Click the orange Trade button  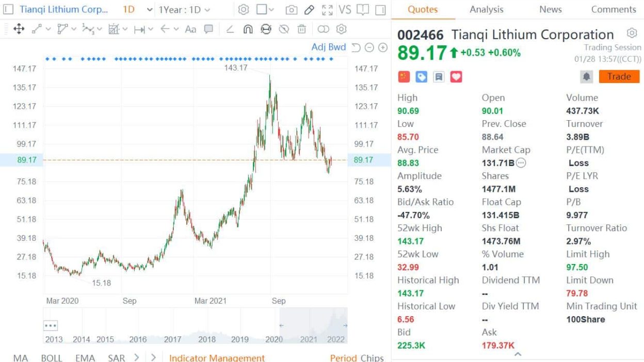(619, 76)
